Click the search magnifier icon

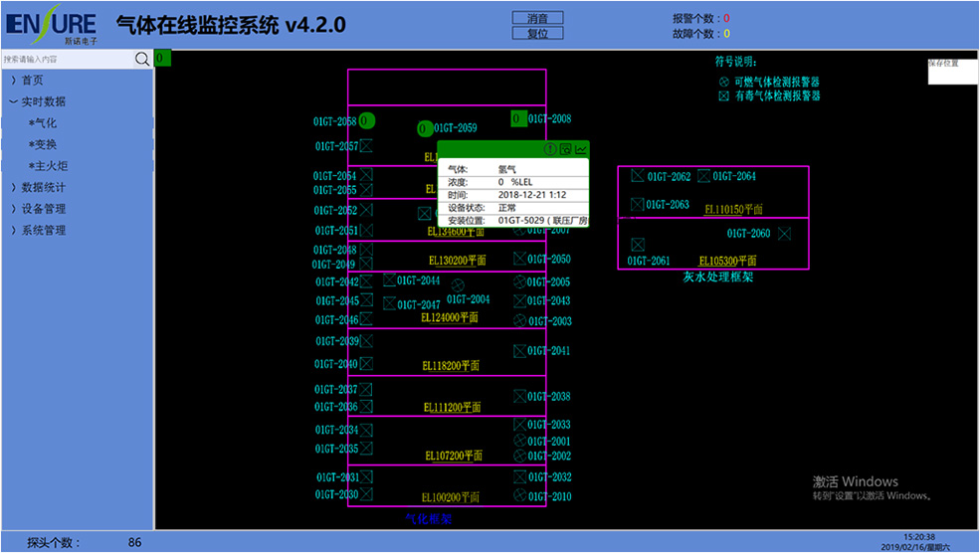[142, 60]
